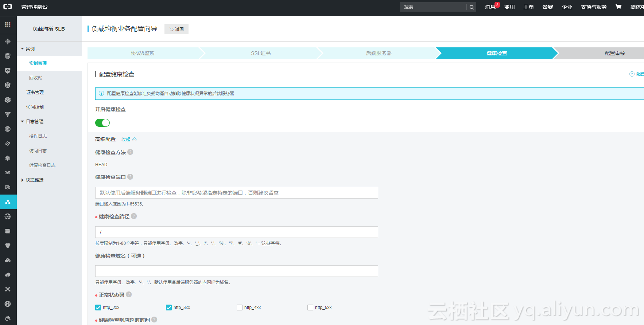Viewport: 644px width, 325px height.
Task: Open the shield-with-arrow sidebar icon
Action: coord(8,71)
